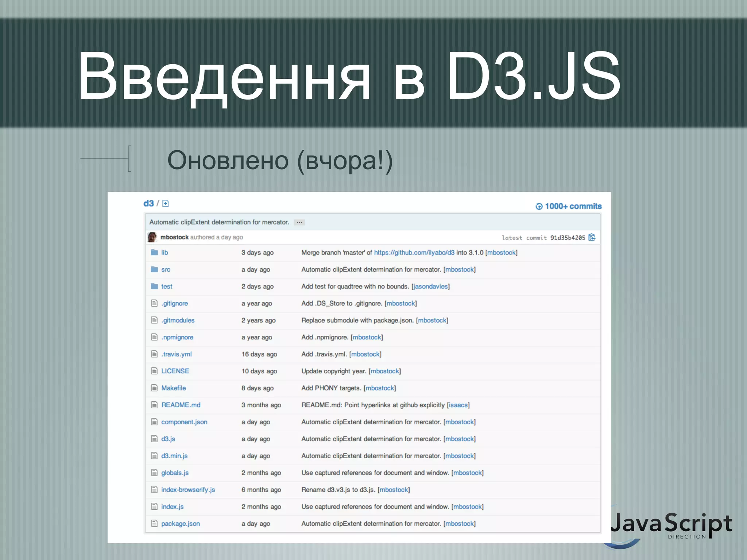
Task: Click the LICENSE file icon
Action: click(x=154, y=371)
